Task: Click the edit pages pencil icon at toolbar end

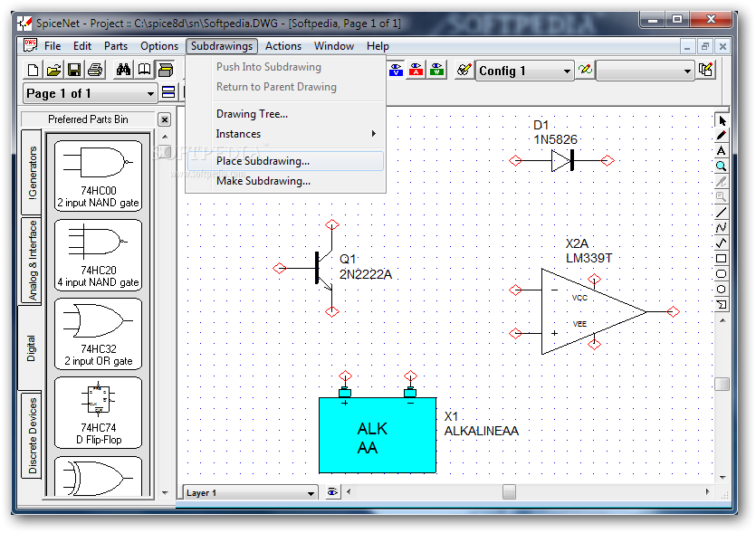Action: click(x=706, y=71)
